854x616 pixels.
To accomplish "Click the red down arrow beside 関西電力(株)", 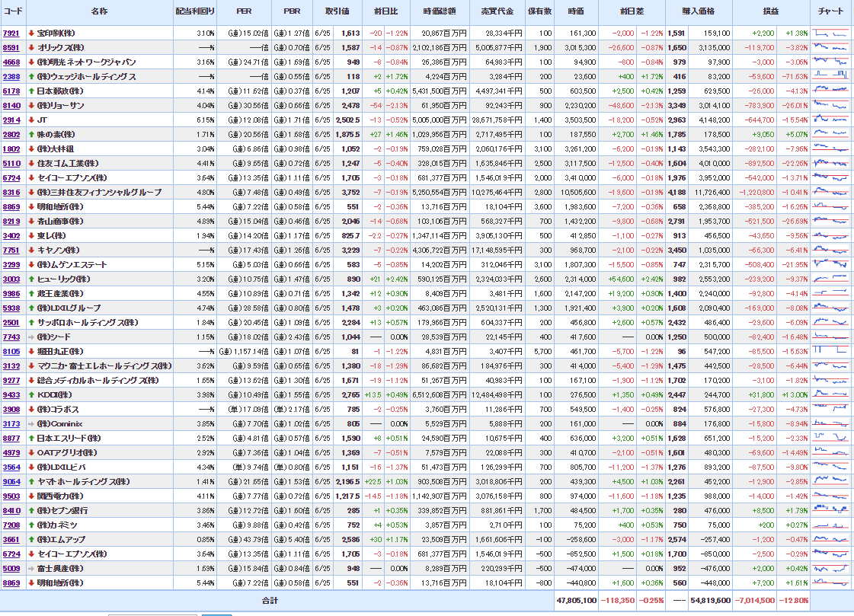I will click(31, 496).
